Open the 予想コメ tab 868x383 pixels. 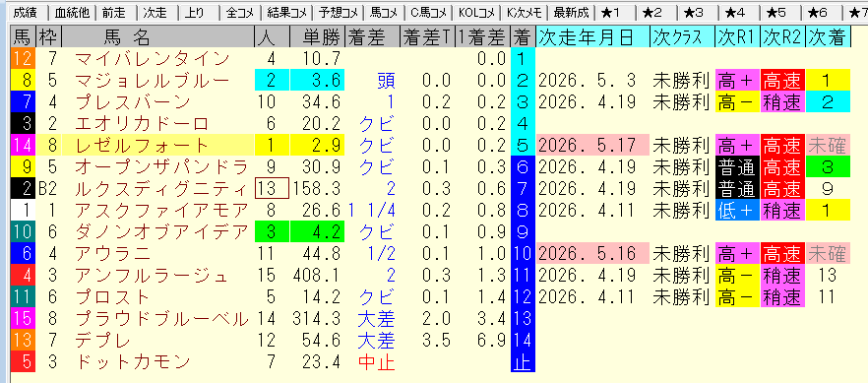[337, 12]
